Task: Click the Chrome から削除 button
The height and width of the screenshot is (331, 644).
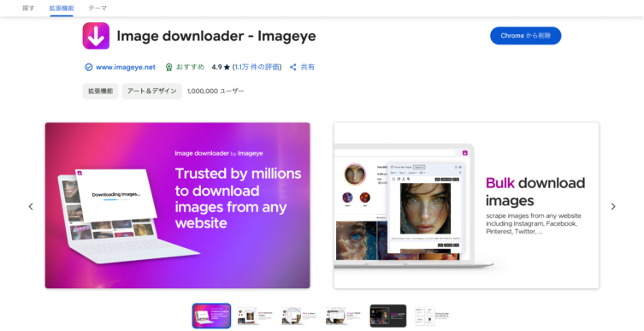Action: 525,36
